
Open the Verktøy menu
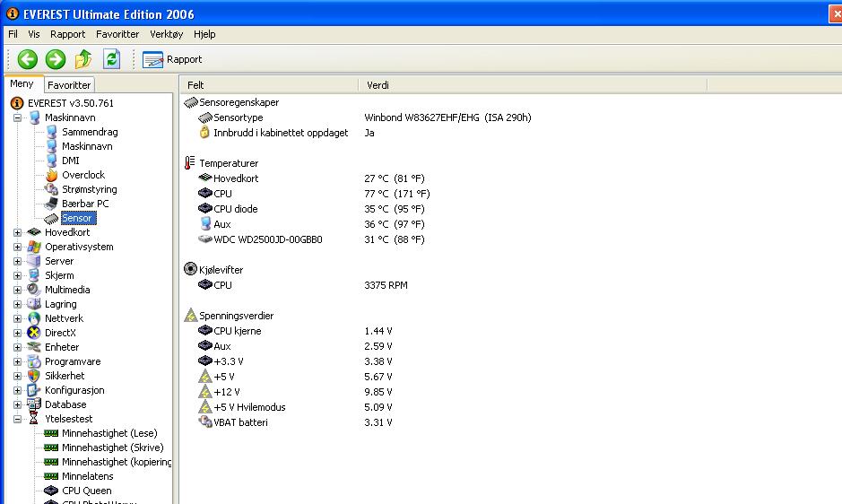point(167,34)
